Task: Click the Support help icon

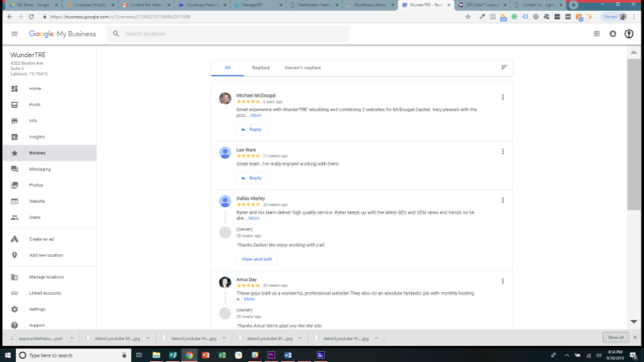Action: [x=14, y=325]
